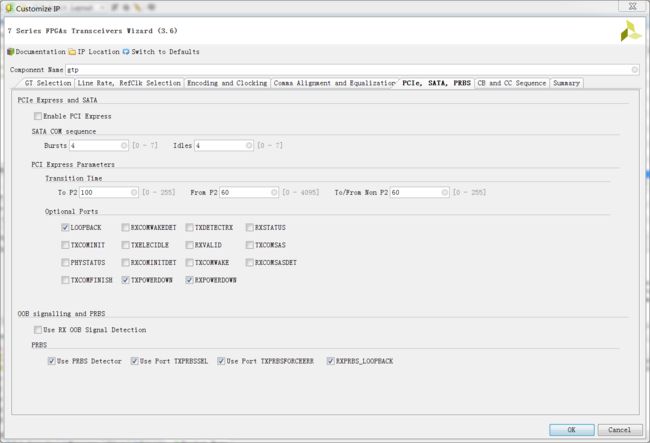The height and width of the screenshot is (443, 650).
Task: Check the RXCOMINITDET optional port
Action: [125, 262]
